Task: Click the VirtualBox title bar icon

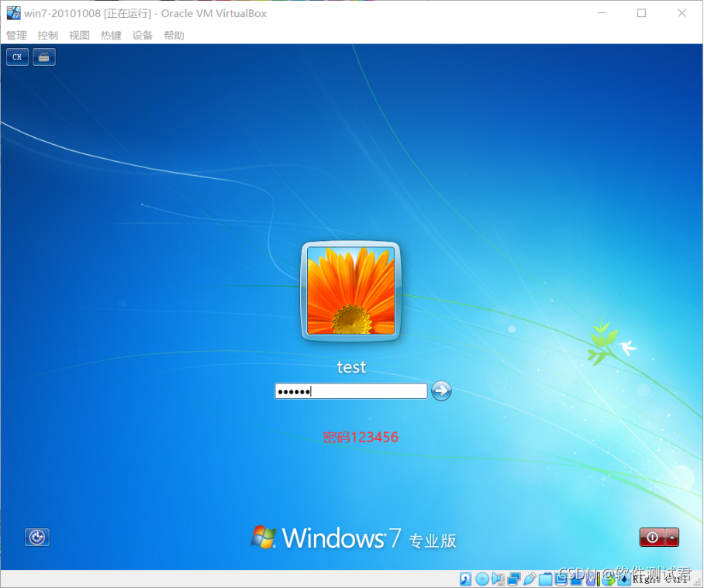Action: click(x=13, y=13)
